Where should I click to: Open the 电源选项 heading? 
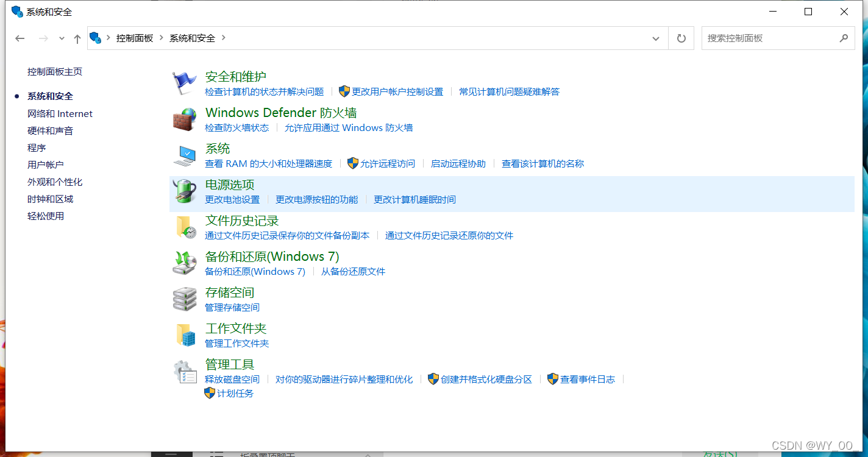(230, 185)
